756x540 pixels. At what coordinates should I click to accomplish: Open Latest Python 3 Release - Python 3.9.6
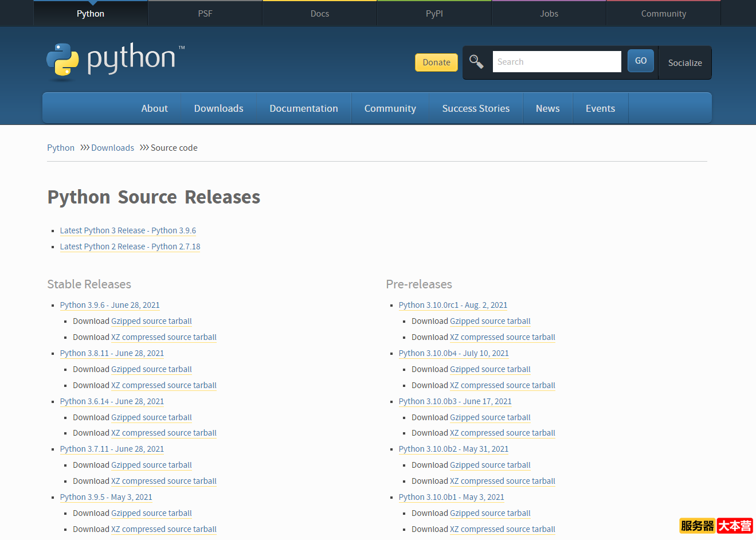point(128,230)
